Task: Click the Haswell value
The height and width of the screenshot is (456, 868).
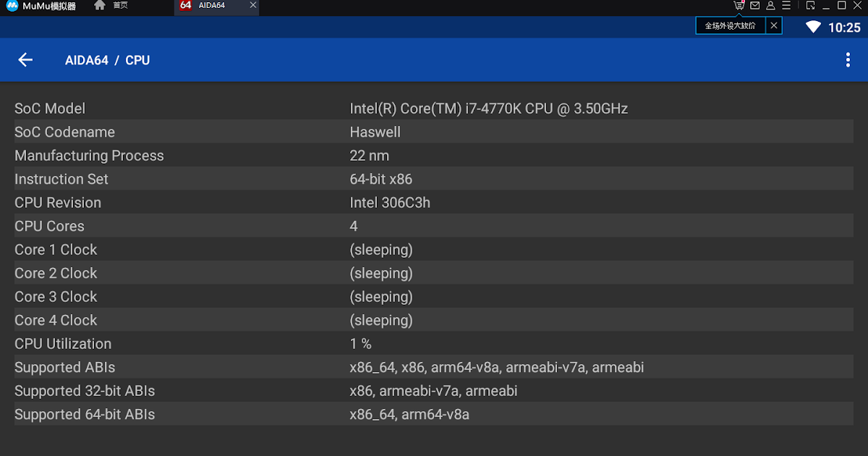Action: [375, 132]
